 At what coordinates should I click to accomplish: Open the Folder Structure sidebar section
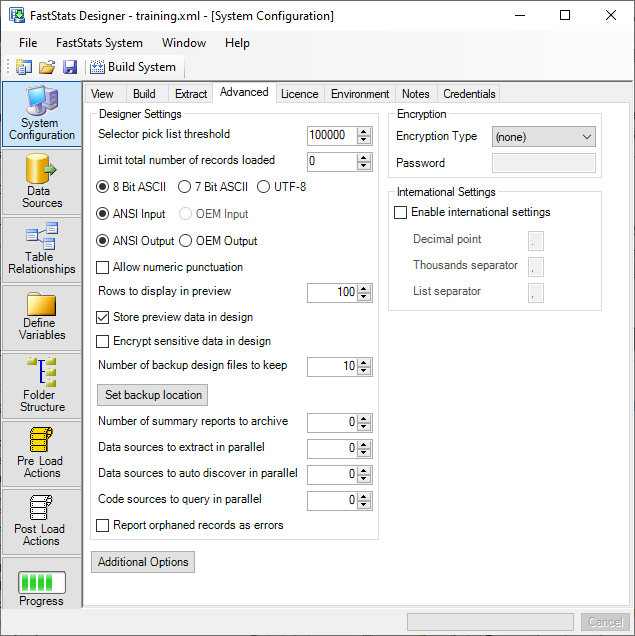42,386
